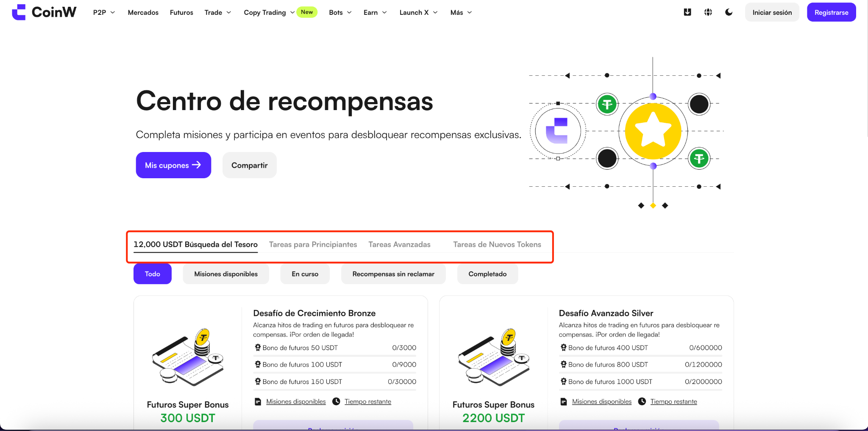
Task: Open the language globe icon
Action: (x=708, y=12)
